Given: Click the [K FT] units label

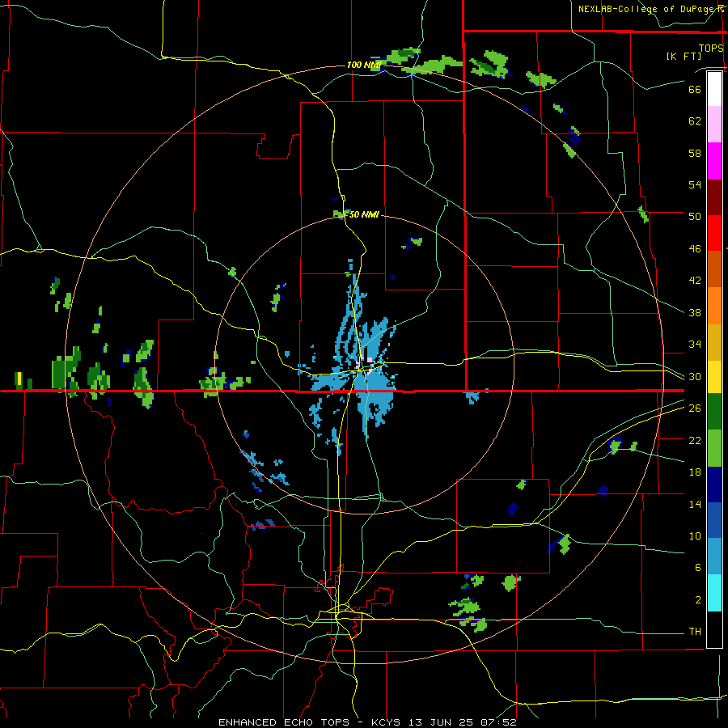Looking at the screenshot, I should [684, 56].
